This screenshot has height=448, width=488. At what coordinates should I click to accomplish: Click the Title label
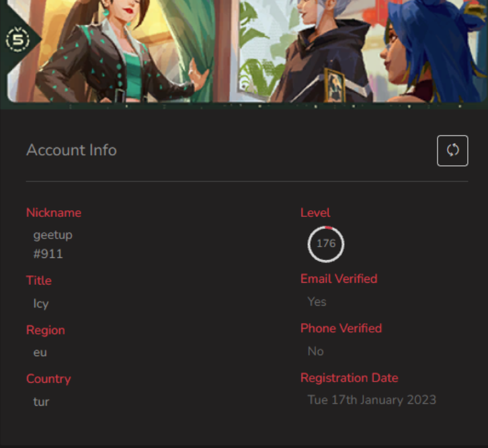tap(39, 281)
